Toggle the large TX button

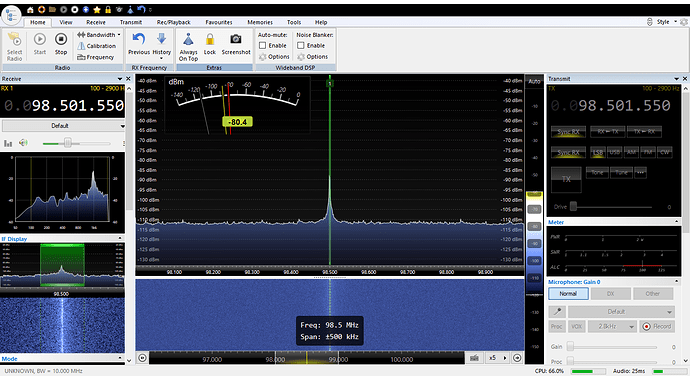(566, 180)
